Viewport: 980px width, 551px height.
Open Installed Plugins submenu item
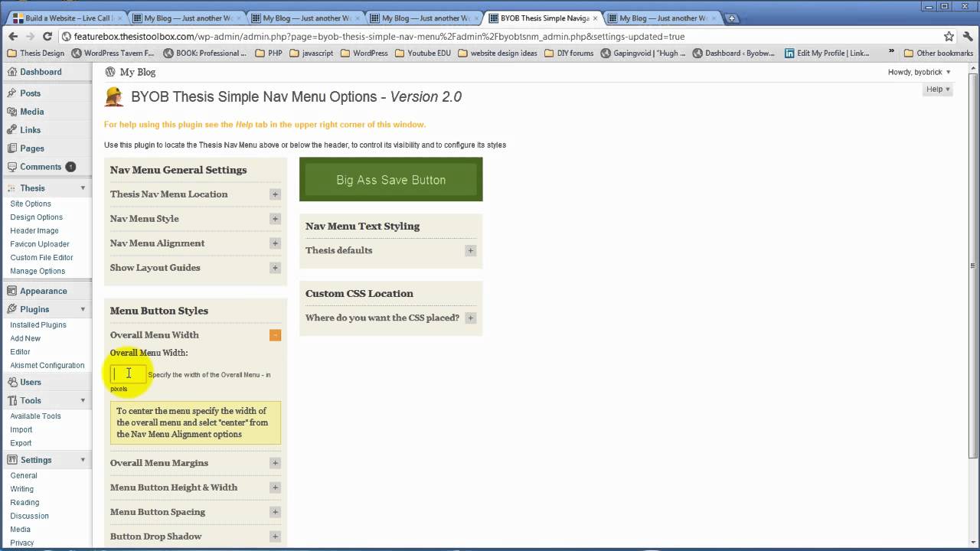(x=38, y=324)
